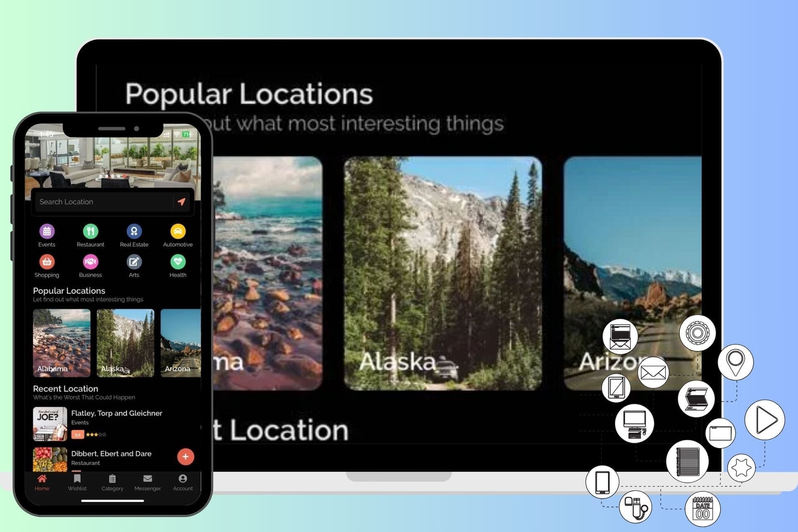Open the Arts category icon
Viewport: 798px width, 532px height.
pyautogui.click(x=134, y=261)
